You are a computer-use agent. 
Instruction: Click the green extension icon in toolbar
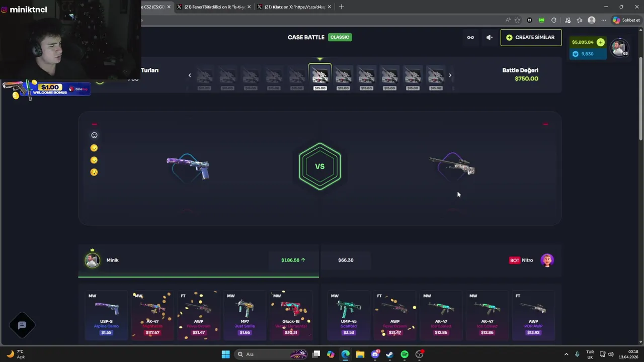coord(541,20)
